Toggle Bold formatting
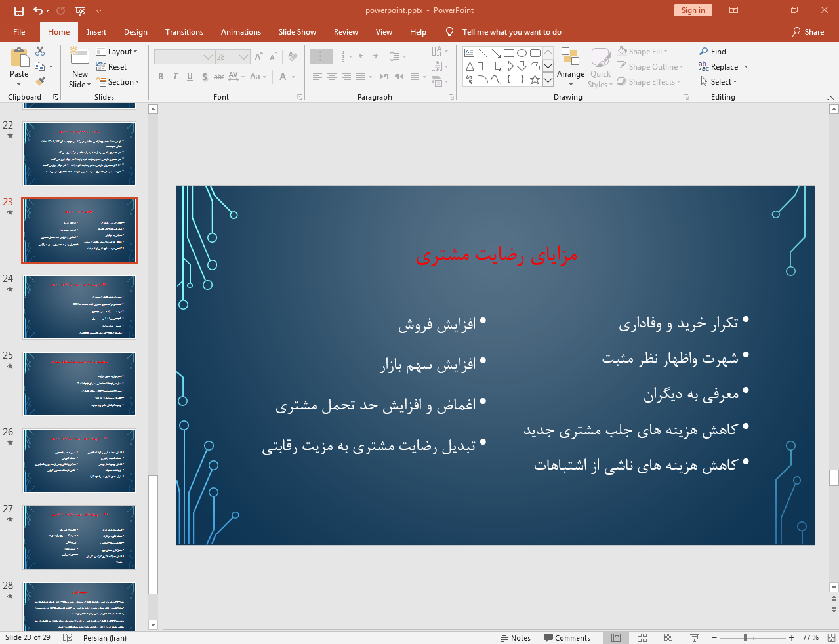This screenshot has width=839, height=644. pos(161,77)
